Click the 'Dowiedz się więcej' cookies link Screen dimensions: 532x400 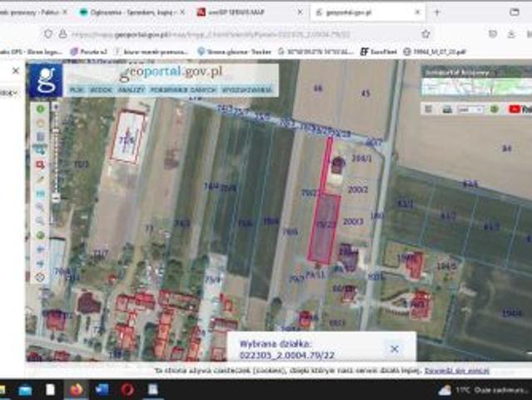pyautogui.click(x=456, y=370)
